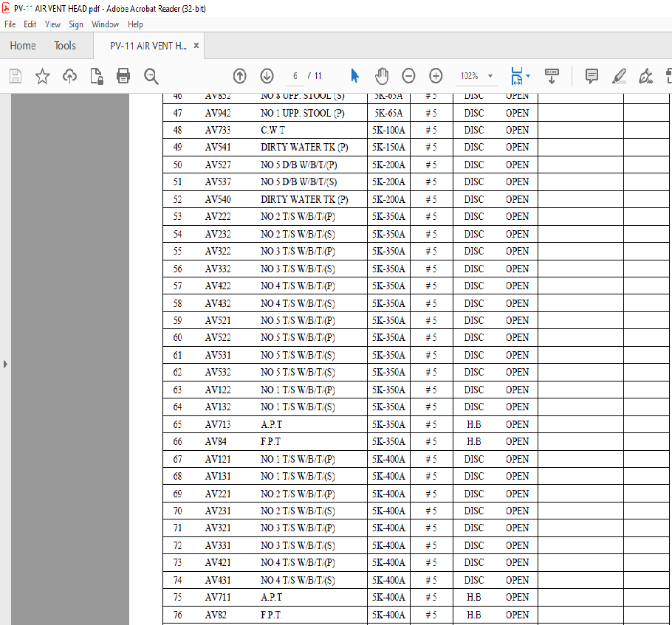Viewport: 672px width, 625px height.
Task: Expand the fit page options dropdown
Action: 528,76
